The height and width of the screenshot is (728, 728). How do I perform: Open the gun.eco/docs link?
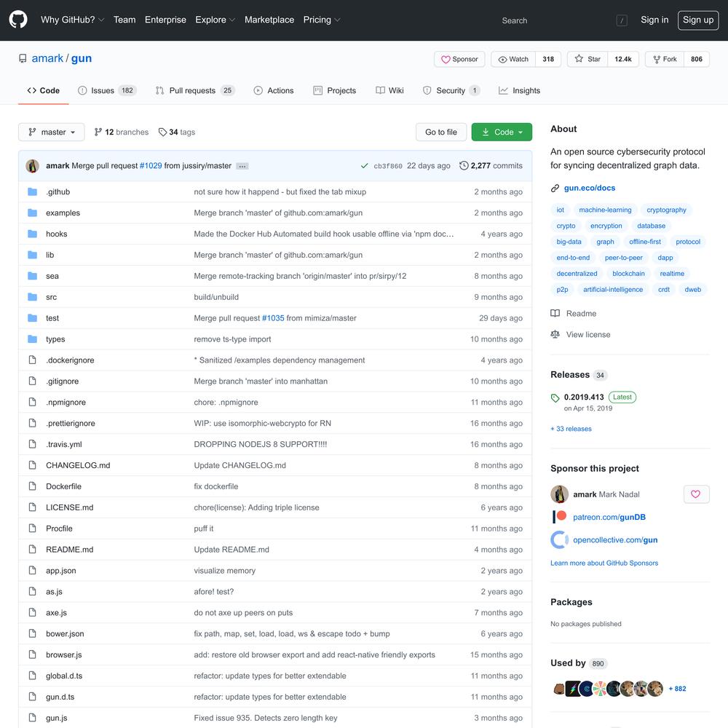(589, 188)
